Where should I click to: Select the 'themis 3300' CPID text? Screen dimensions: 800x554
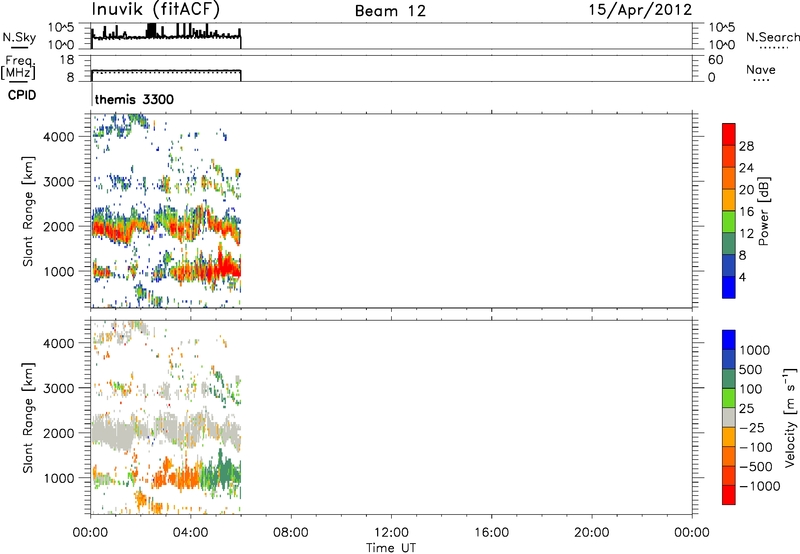(x=134, y=99)
